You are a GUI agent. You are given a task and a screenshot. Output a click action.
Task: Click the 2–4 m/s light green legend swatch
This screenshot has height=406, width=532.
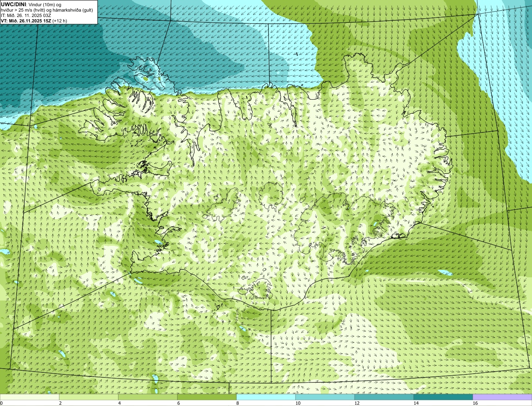click(89, 397)
